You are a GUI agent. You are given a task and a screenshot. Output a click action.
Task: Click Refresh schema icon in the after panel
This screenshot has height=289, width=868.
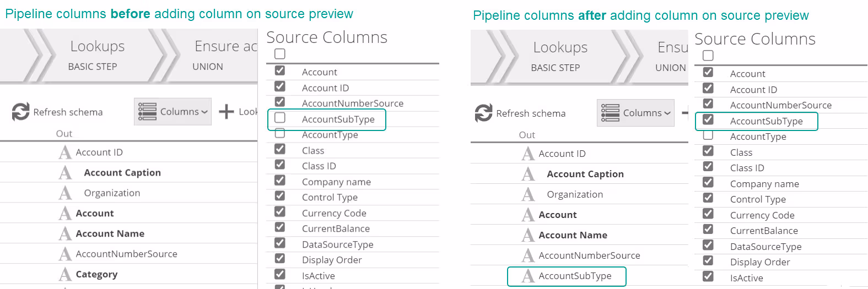pos(483,113)
